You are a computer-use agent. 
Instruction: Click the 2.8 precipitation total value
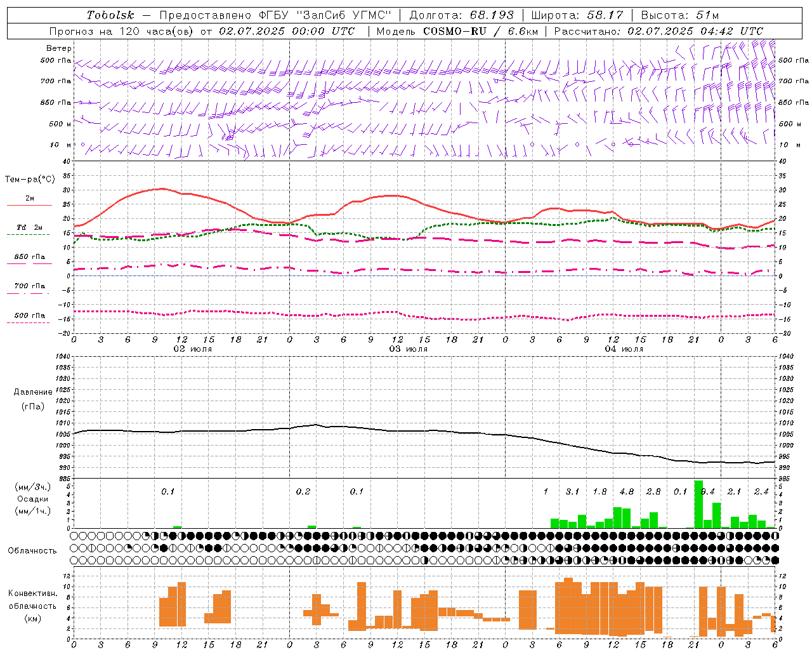pyautogui.click(x=653, y=491)
